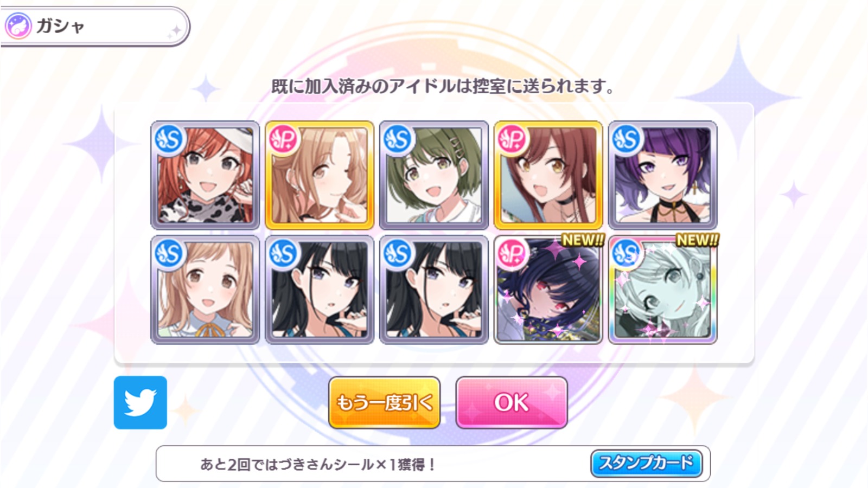Open the green-haired idol card with hairclips

point(434,175)
